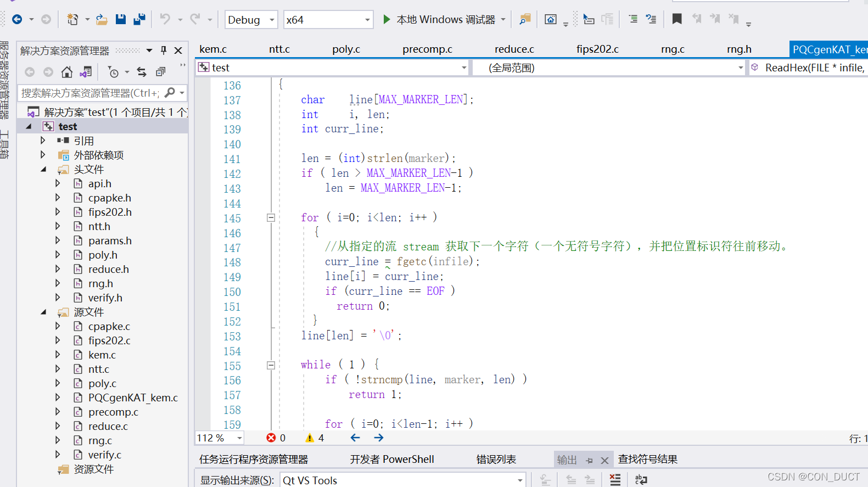This screenshot has height=487, width=868.
Task: Collapse the 头文件 folder
Action: pos(43,170)
